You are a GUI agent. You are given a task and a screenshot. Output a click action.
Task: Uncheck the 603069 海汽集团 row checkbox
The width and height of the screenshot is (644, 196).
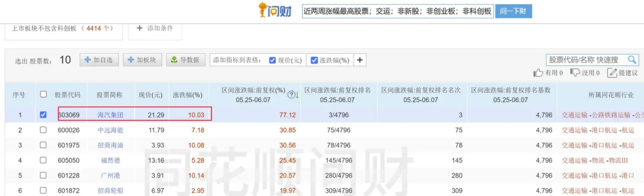coord(43,115)
